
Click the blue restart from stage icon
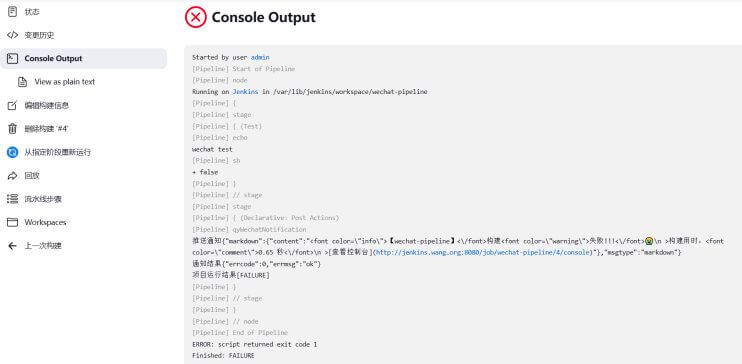[x=12, y=152]
